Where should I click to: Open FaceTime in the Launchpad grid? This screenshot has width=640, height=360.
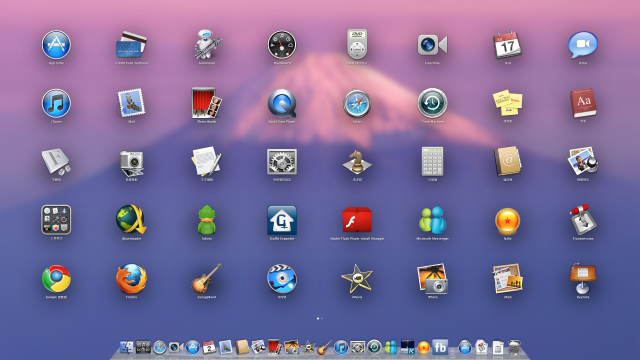click(x=432, y=45)
